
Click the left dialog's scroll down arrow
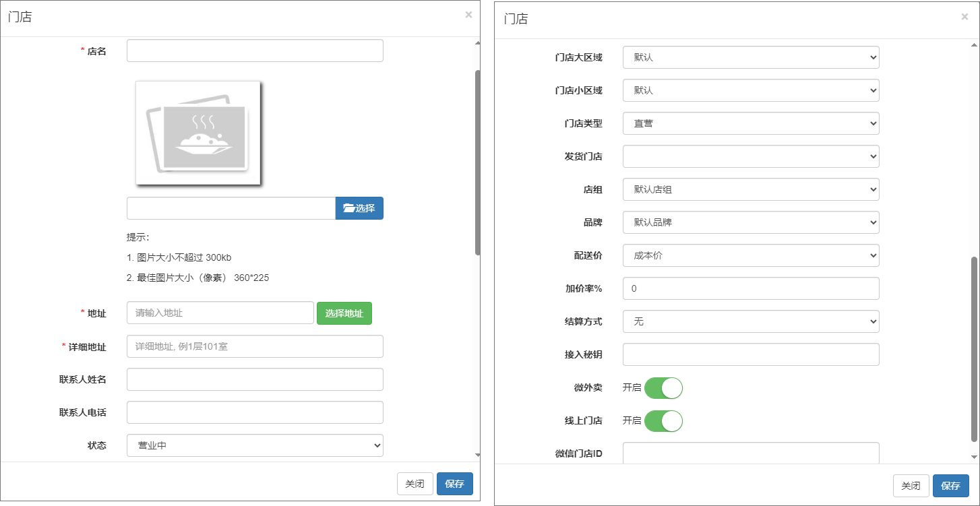click(x=478, y=455)
